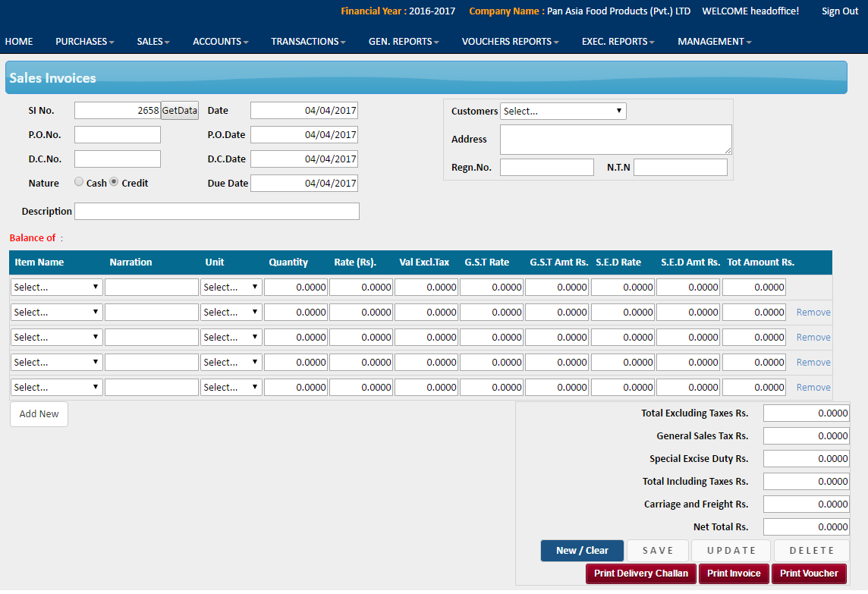Click the Sign Out link
Viewport: 868px width, 594px height.
click(x=840, y=11)
